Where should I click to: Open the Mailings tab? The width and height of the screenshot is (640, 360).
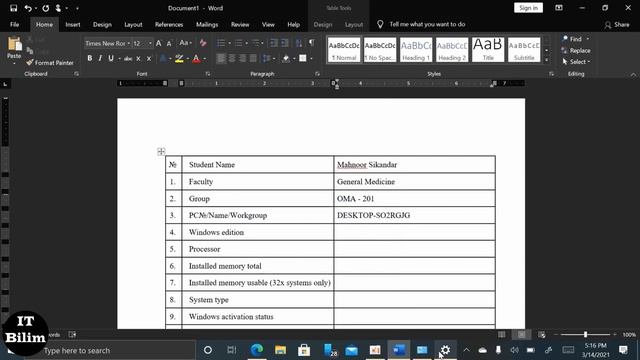coord(207,24)
